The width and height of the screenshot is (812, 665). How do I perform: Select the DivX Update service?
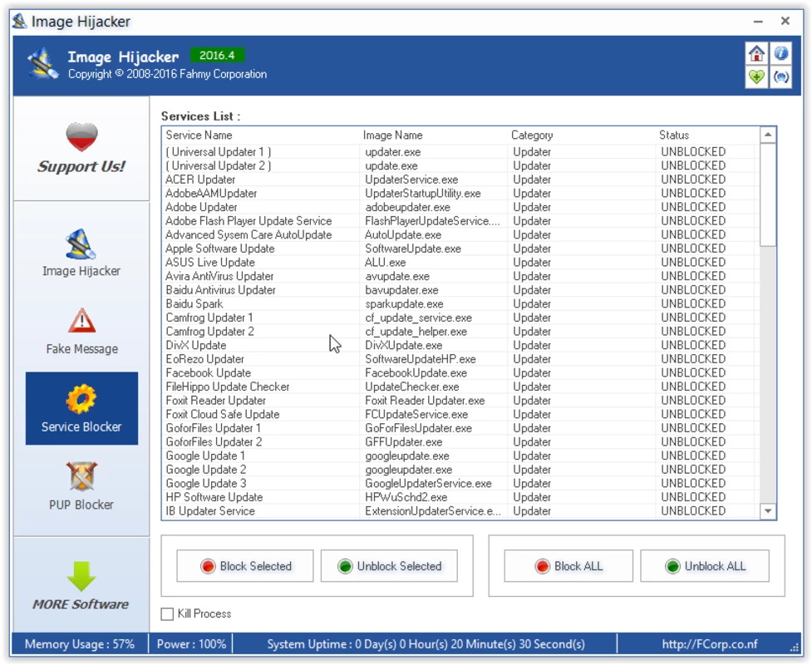[x=460, y=345]
